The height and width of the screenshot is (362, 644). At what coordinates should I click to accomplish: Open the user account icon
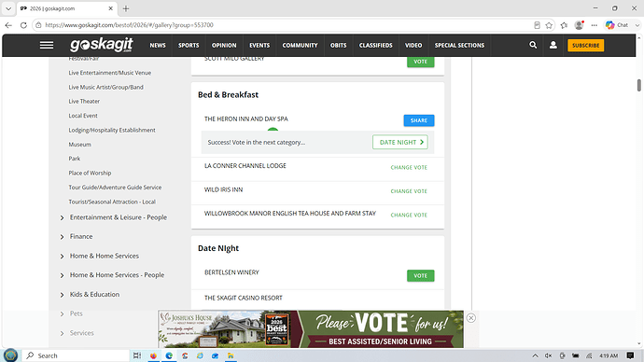point(553,45)
